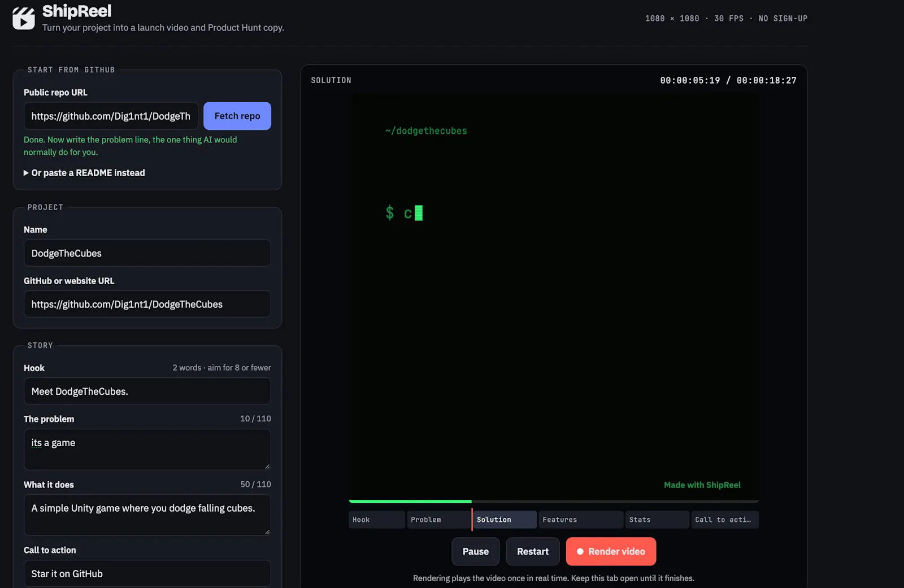The image size is (904, 588).
Task: Click the '1080 × 1080 · 30 FPS' spec text
Action: tap(694, 19)
